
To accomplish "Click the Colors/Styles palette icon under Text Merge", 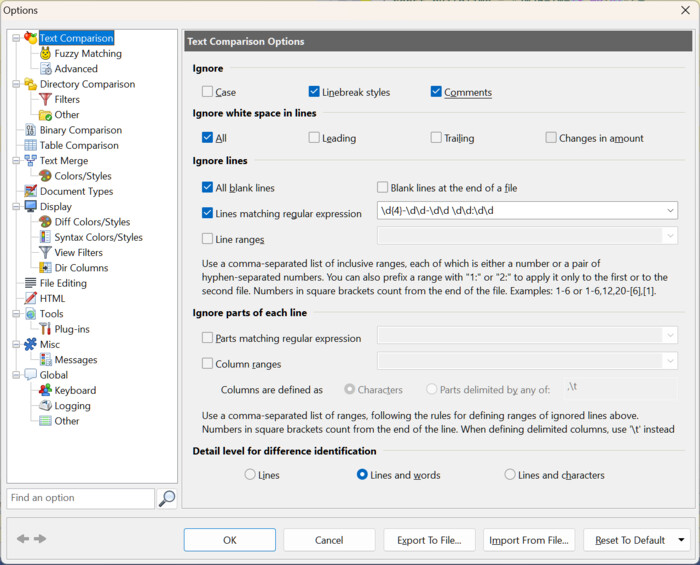I will pyautogui.click(x=45, y=176).
